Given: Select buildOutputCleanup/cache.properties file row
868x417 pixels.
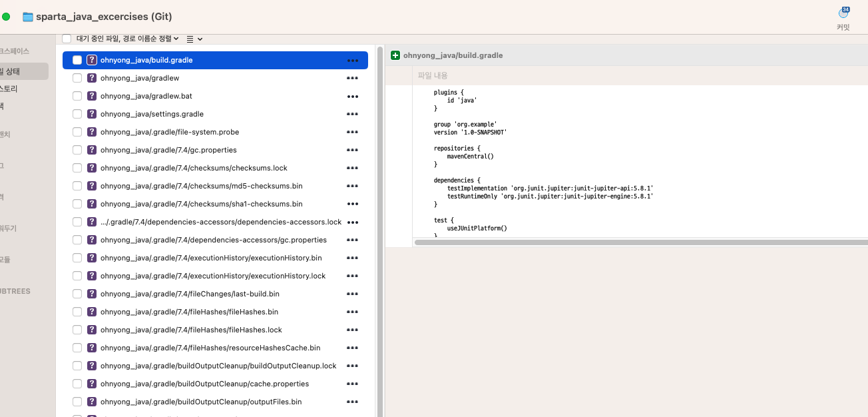Looking at the screenshot, I should (215, 384).
